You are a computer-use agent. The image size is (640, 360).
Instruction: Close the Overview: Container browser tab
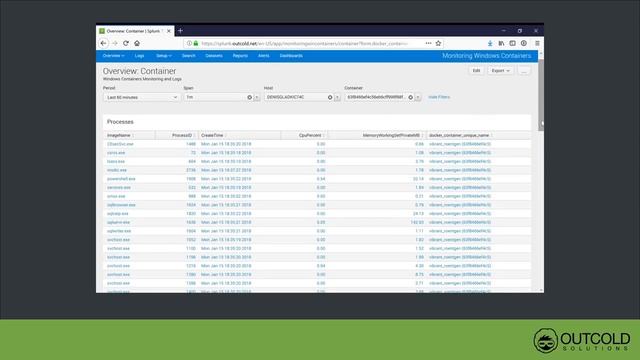click(x=169, y=31)
